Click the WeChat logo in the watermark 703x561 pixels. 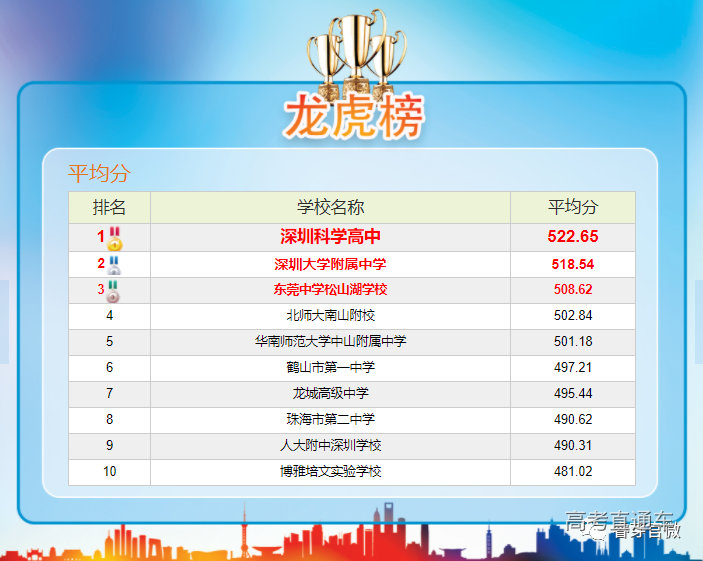click(597, 533)
